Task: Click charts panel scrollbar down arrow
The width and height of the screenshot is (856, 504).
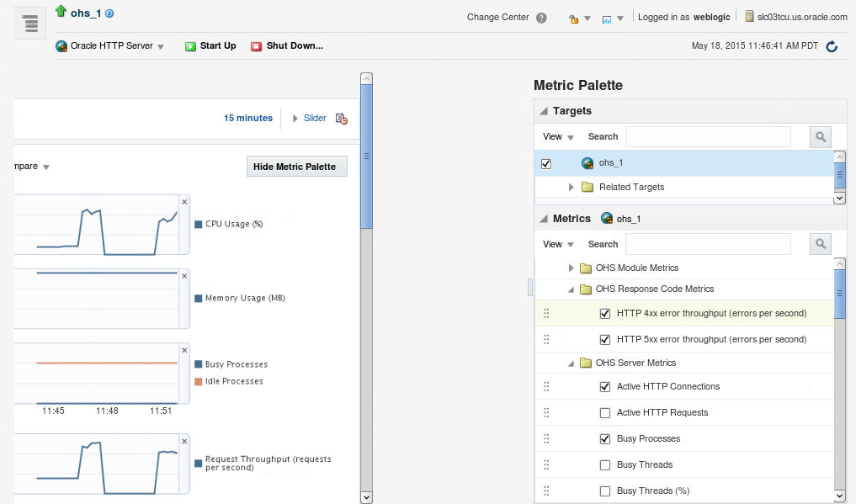Action: tap(367, 497)
